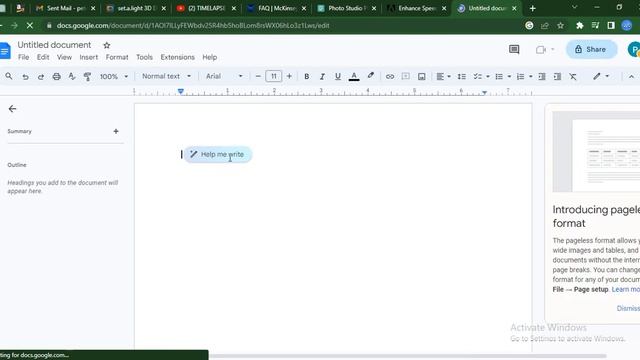This screenshot has height=360, width=640.
Task: Click the address bar URL
Action: coord(193,25)
